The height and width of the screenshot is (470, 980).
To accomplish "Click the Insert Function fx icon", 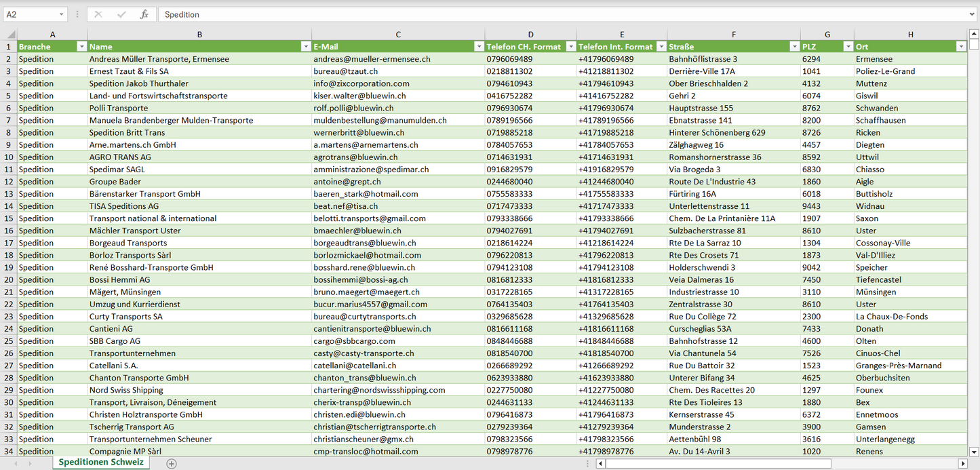I will [x=144, y=14].
